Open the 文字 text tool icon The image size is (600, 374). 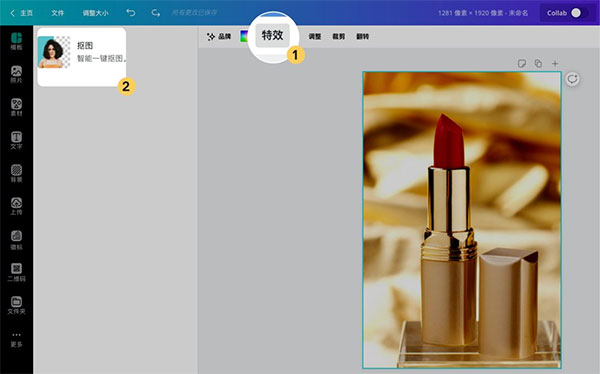point(16,140)
